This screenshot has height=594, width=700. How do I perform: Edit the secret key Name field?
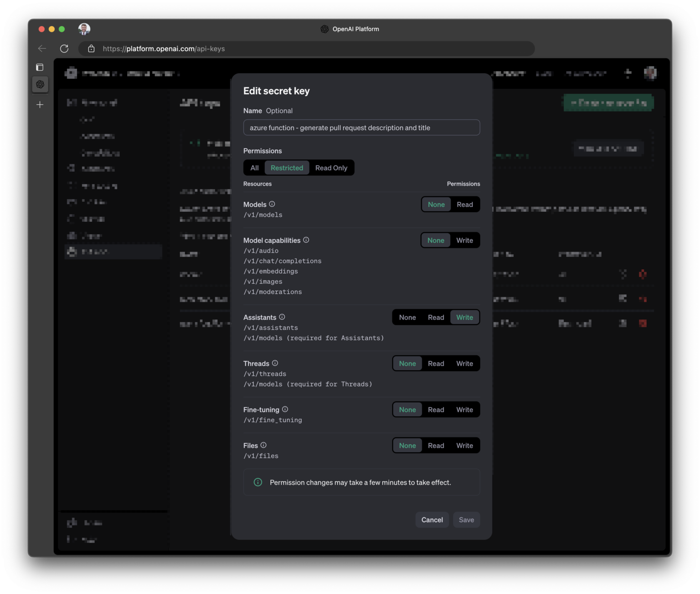click(361, 128)
